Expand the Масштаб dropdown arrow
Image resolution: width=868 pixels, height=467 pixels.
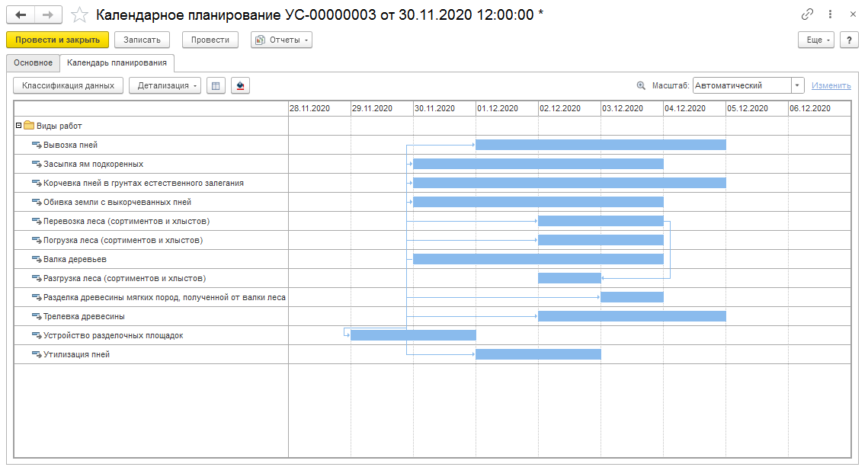(797, 85)
